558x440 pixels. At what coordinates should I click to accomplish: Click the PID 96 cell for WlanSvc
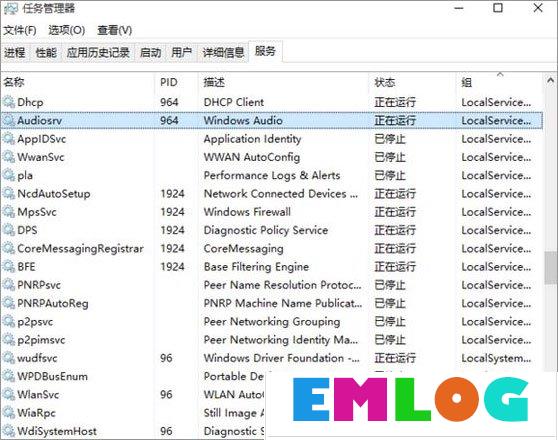[166, 395]
